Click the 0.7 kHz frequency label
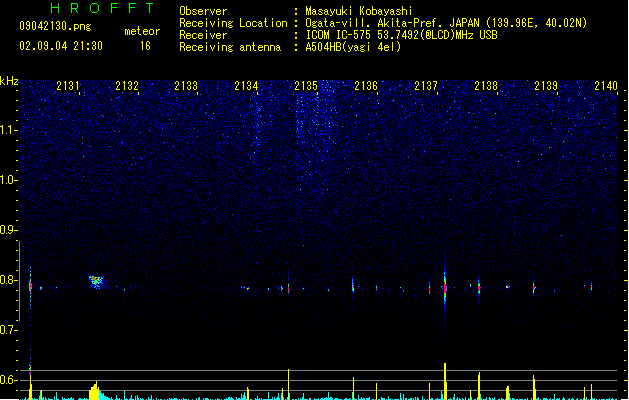This screenshot has height=400, width=629. click(8, 330)
